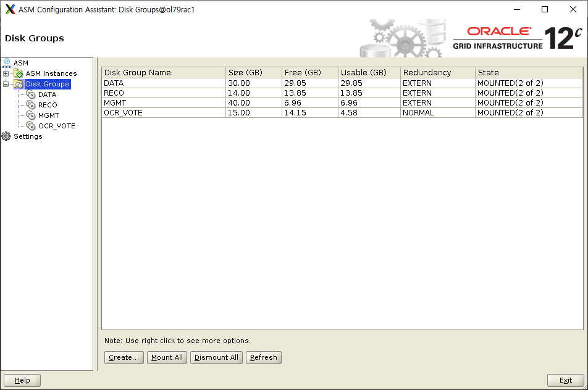
Task: Select MGMT under Disk Groups tree
Action: point(49,115)
